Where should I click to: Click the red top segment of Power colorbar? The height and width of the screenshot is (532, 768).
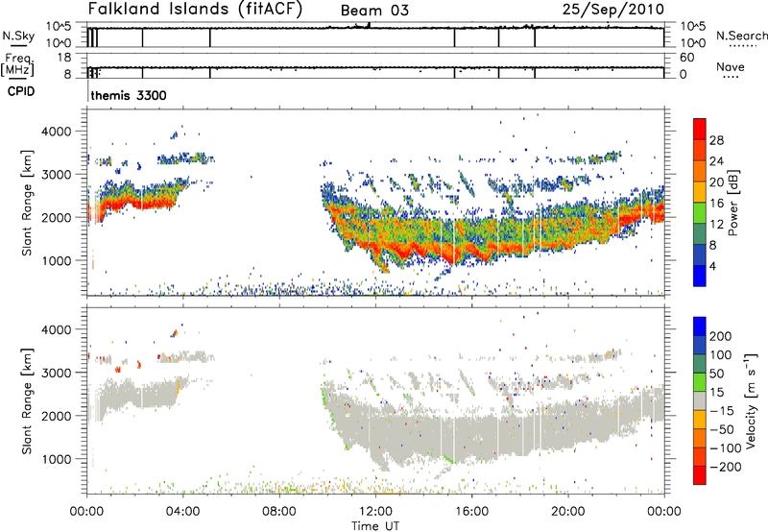pos(700,129)
